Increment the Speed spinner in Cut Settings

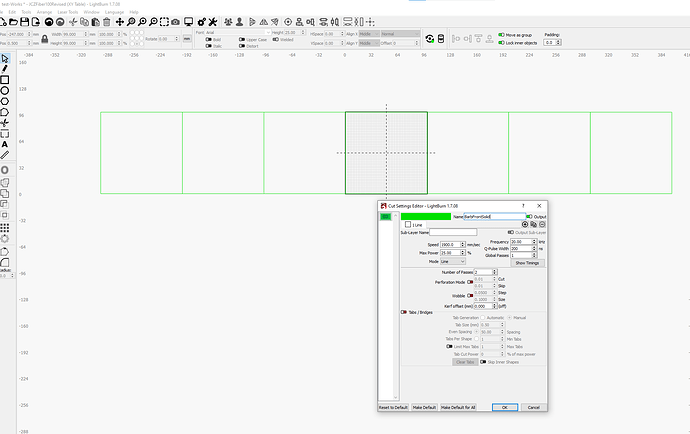pos(462,243)
